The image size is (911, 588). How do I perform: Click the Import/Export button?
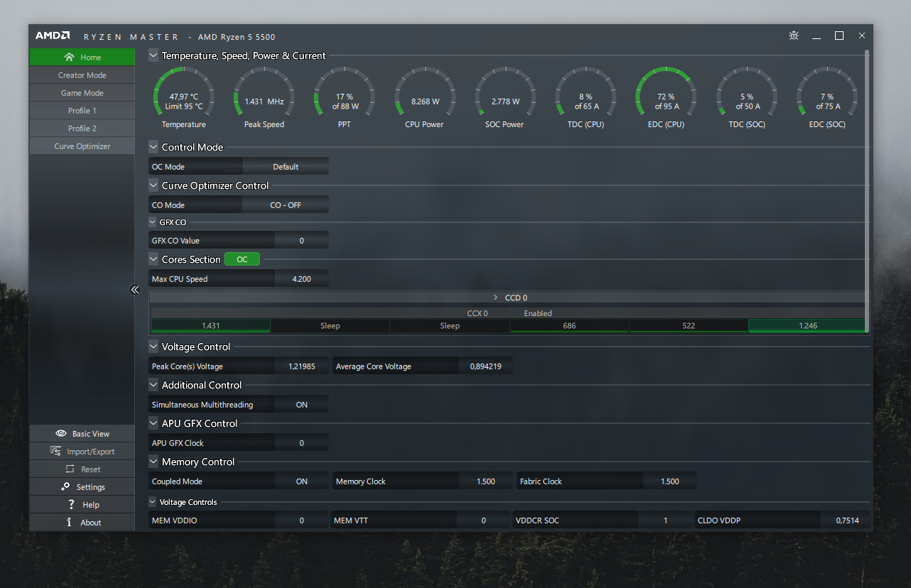82,451
